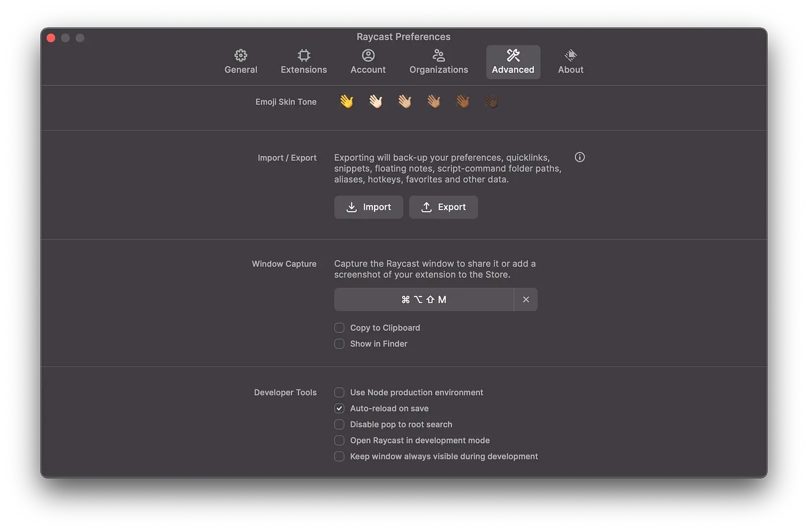Enable Disable pop to root search

pos(339,425)
